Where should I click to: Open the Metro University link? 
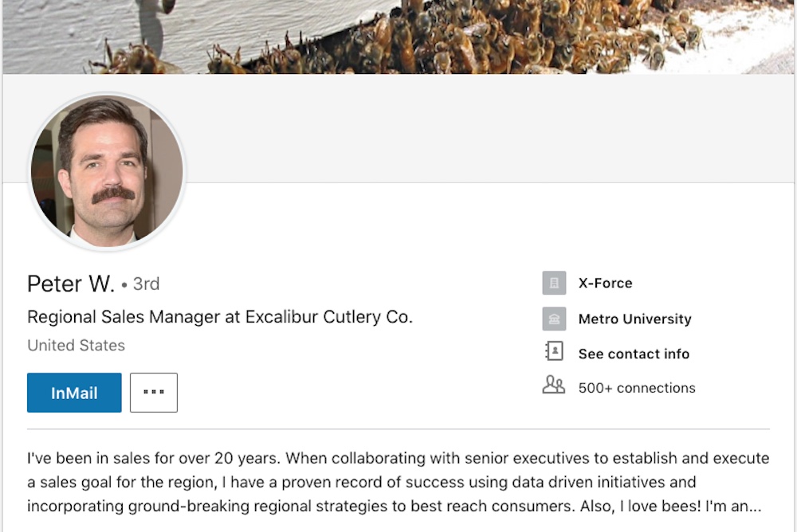[634, 319]
